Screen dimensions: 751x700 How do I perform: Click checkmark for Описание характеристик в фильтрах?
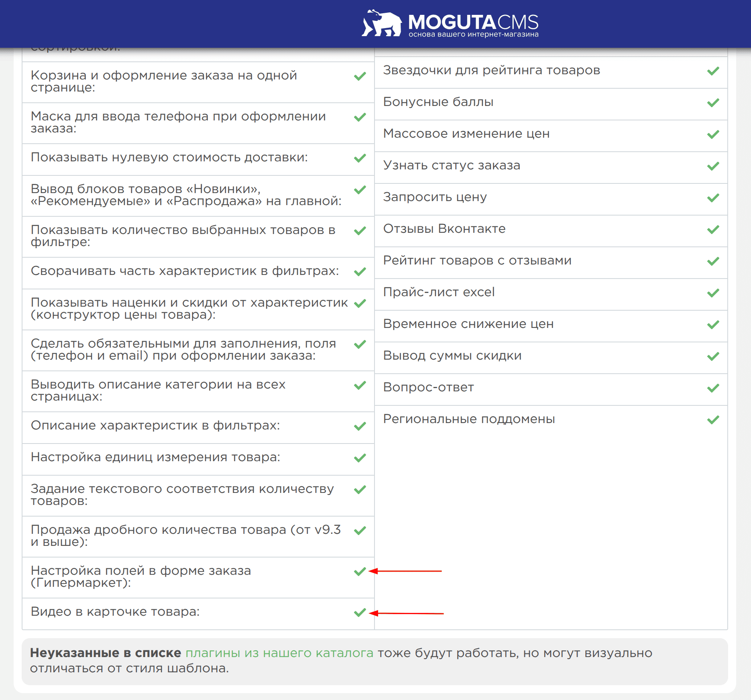click(x=360, y=426)
